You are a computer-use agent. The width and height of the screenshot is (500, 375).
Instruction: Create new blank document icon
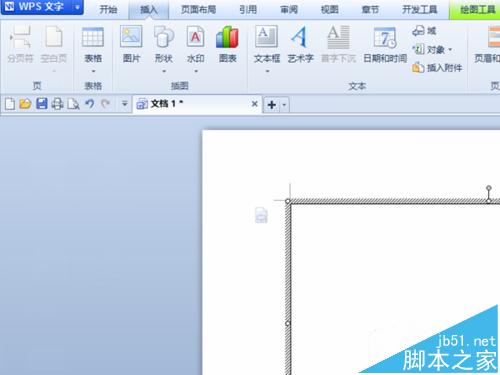pyautogui.click(x=10, y=104)
